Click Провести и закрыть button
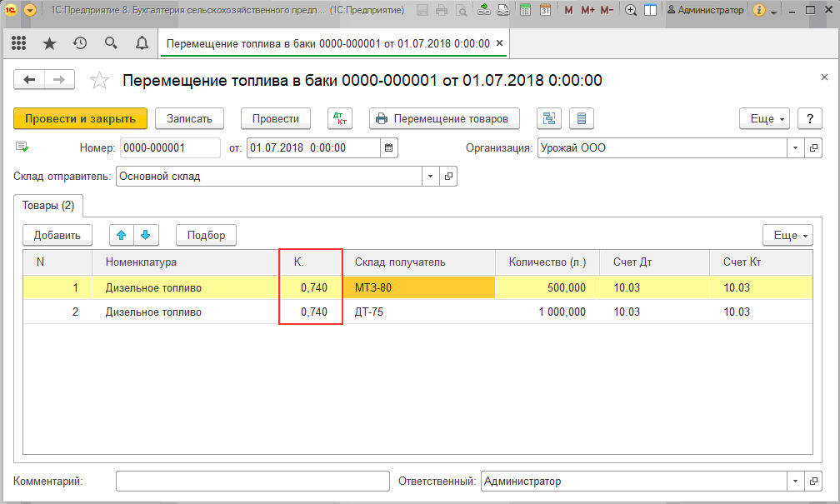The image size is (840, 504). [80, 118]
